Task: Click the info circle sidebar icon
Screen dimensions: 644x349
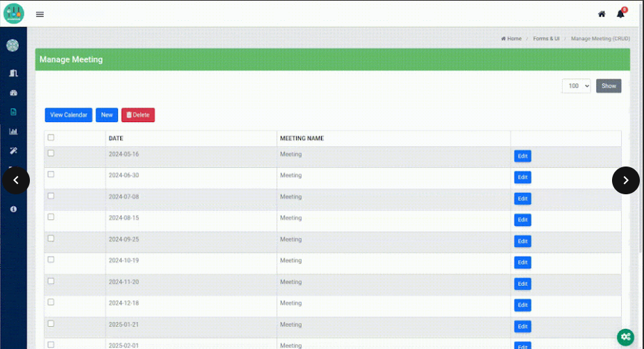Action: coord(13,209)
